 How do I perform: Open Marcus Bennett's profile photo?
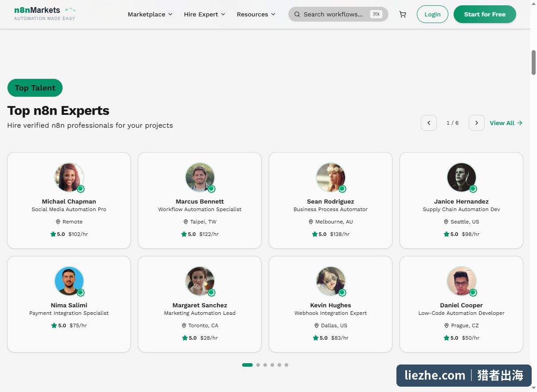coord(200,177)
